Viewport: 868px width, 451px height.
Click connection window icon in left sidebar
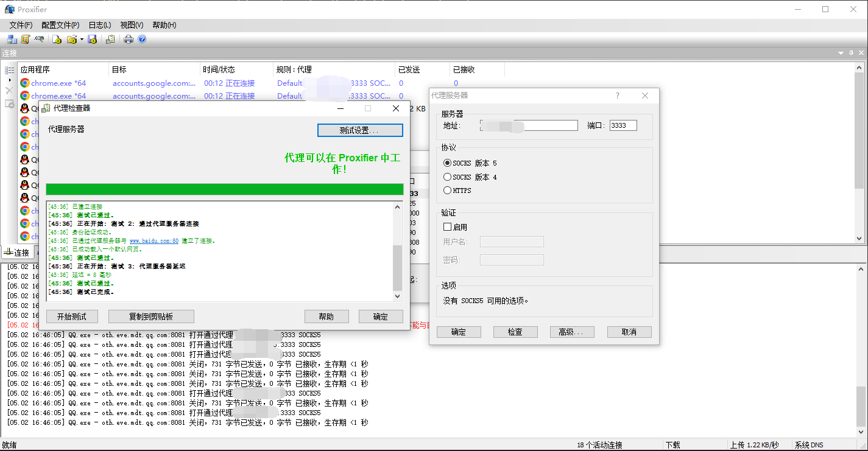coord(9,103)
